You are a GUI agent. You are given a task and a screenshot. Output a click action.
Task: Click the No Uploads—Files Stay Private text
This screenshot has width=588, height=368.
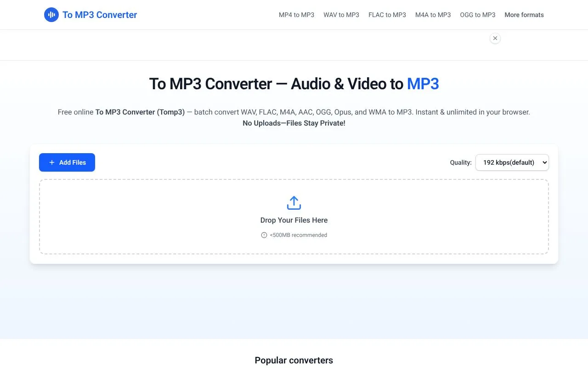click(294, 123)
